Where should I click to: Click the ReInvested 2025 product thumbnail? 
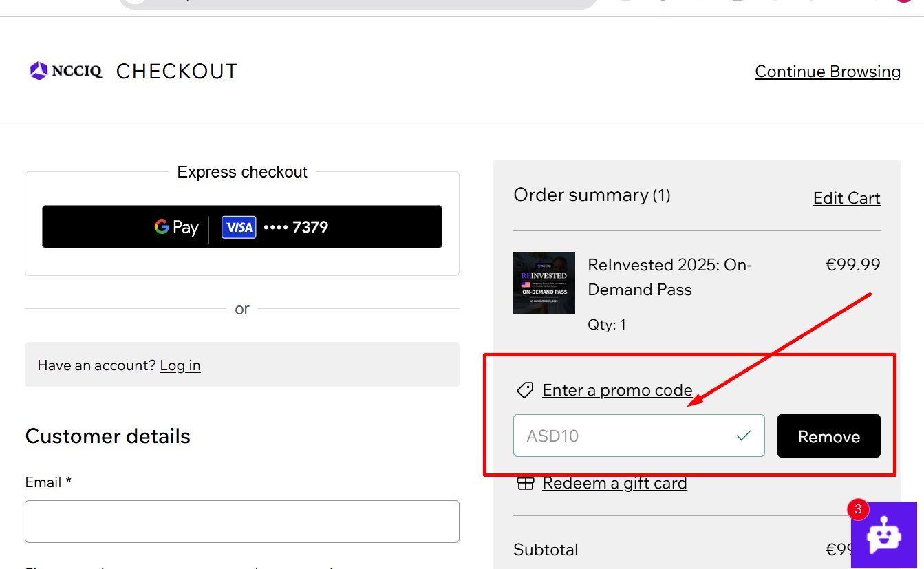click(x=544, y=282)
